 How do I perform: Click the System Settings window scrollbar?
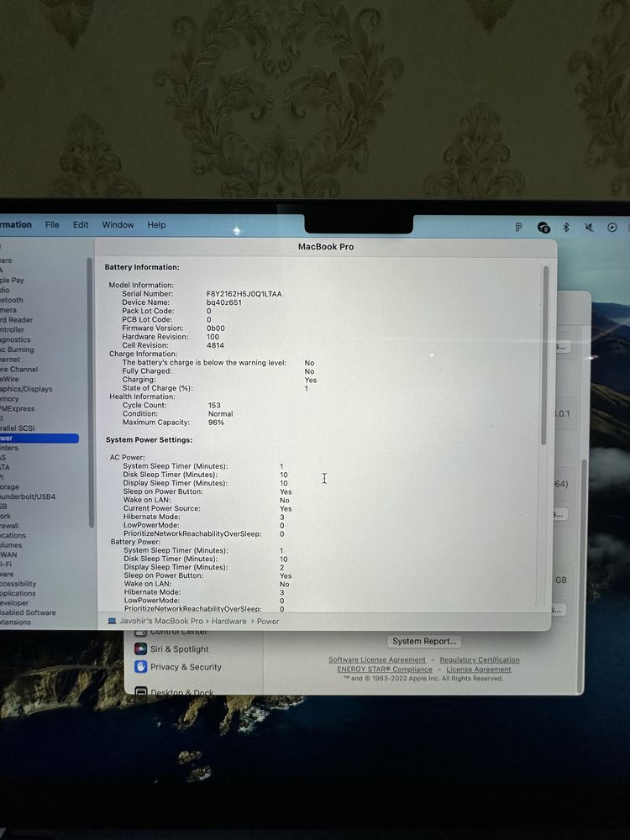(x=584, y=576)
